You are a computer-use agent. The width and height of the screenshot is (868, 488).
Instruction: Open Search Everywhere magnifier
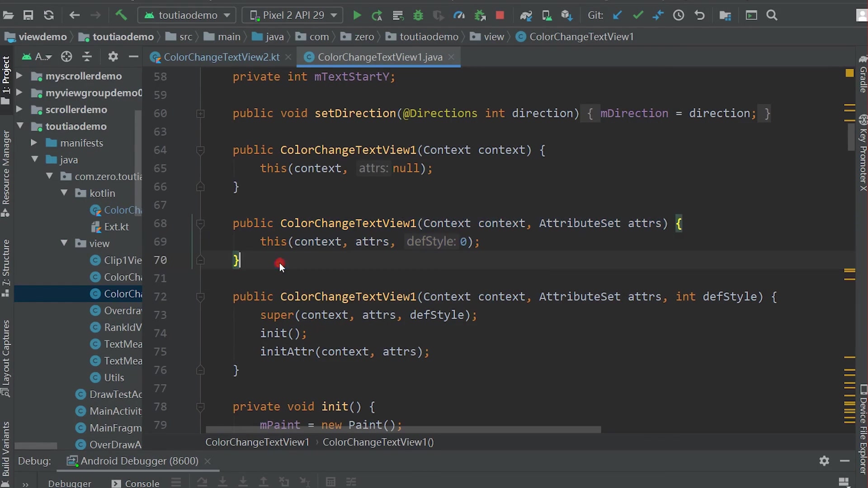click(x=772, y=15)
